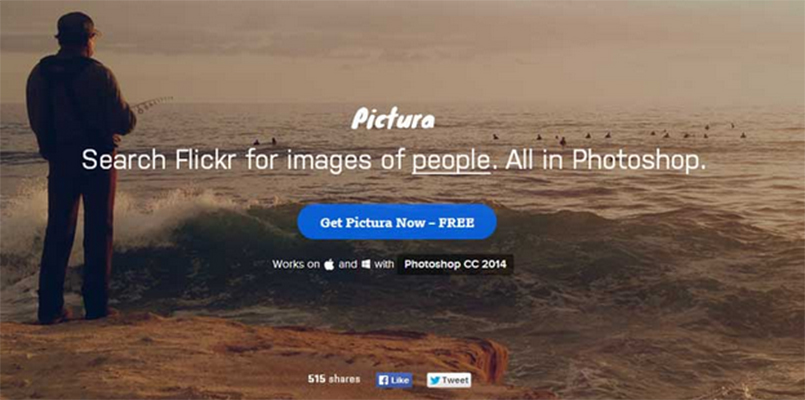Click the 515 shares counter
This screenshot has width=805, height=400.
(x=334, y=379)
